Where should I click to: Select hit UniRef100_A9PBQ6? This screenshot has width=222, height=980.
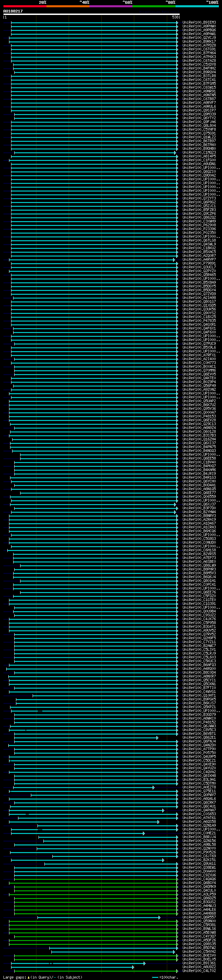[x=199, y=30]
